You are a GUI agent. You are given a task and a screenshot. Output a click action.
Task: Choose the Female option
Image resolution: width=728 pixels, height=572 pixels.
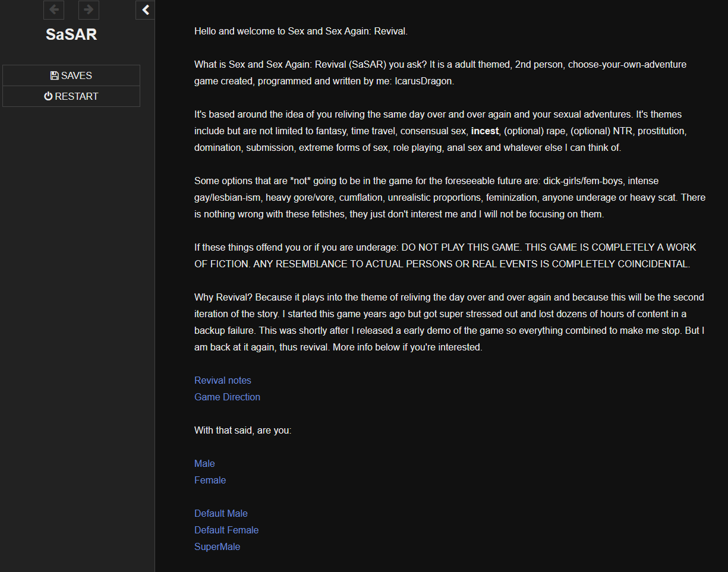[210, 480]
